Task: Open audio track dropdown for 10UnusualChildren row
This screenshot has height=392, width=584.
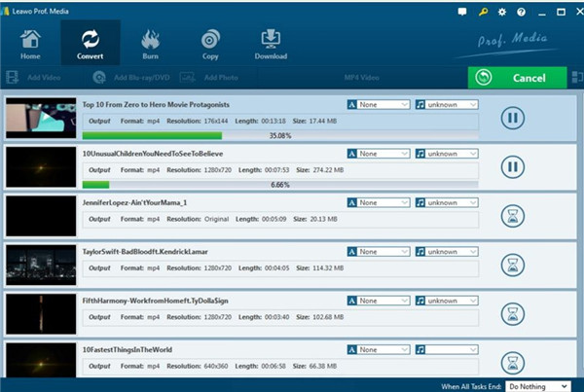Action: (452, 154)
